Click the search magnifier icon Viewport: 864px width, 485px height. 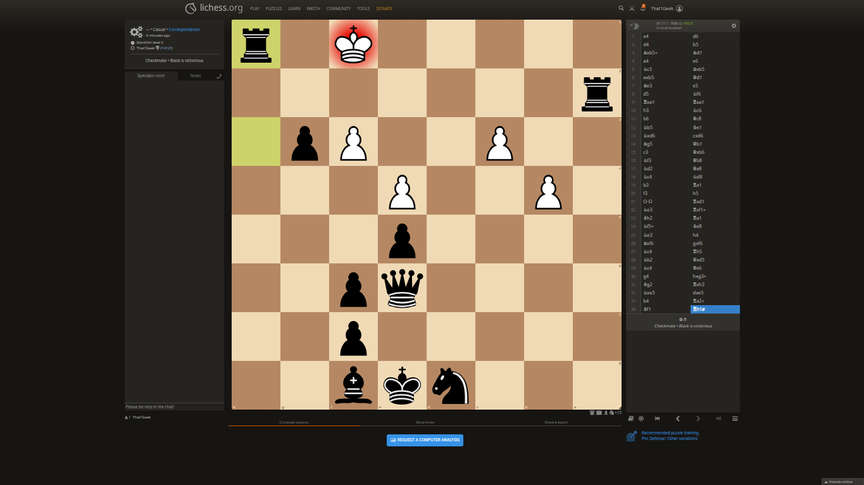click(621, 8)
